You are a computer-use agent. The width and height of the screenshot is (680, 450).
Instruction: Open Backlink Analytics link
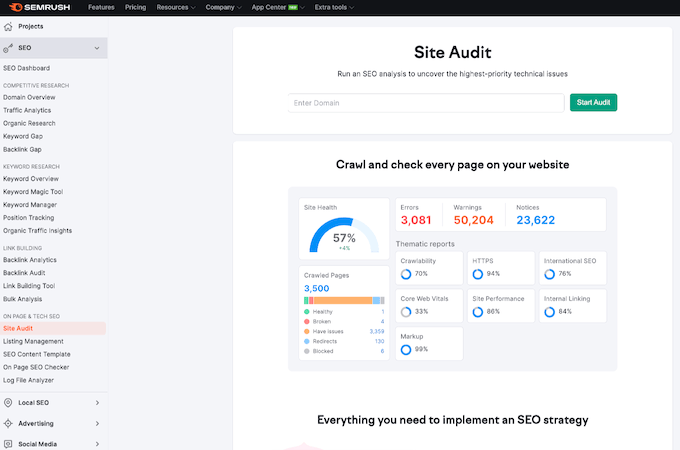pyautogui.click(x=30, y=260)
